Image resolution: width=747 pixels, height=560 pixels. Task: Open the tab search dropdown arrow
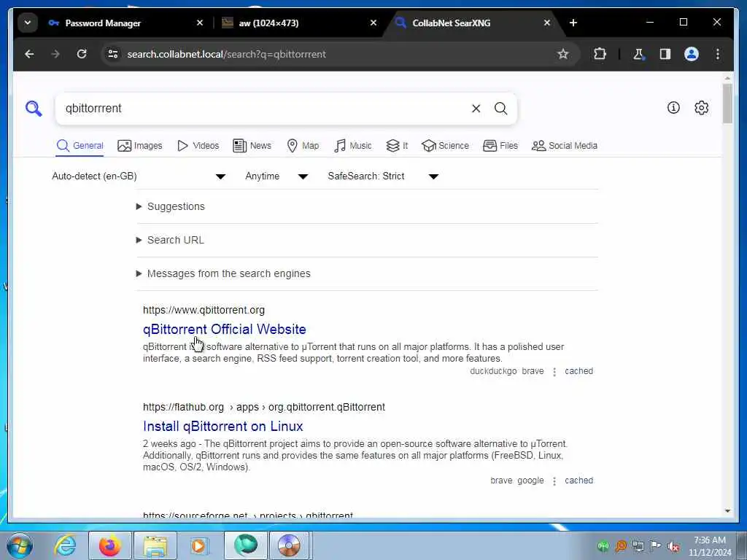point(28,23)
